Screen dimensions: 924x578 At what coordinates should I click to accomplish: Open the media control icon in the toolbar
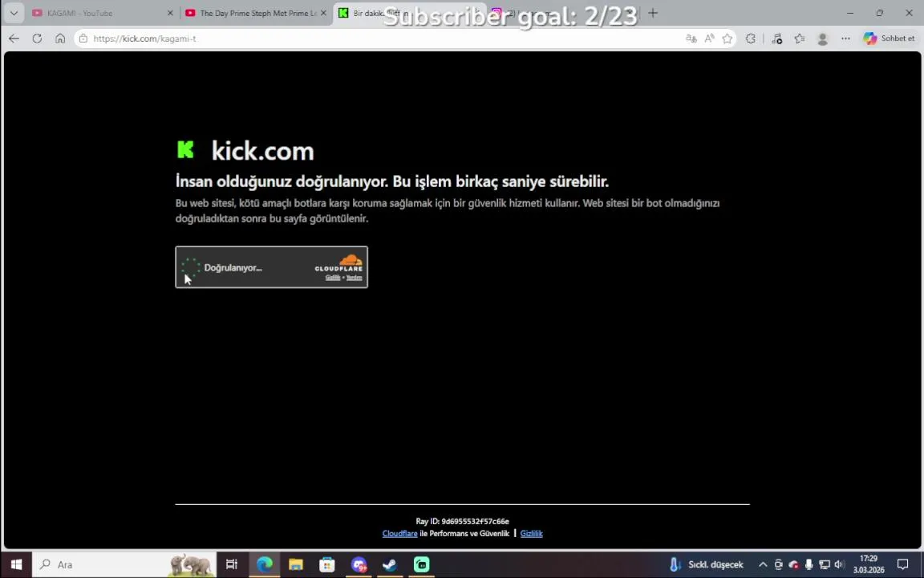tap(776, 39)
